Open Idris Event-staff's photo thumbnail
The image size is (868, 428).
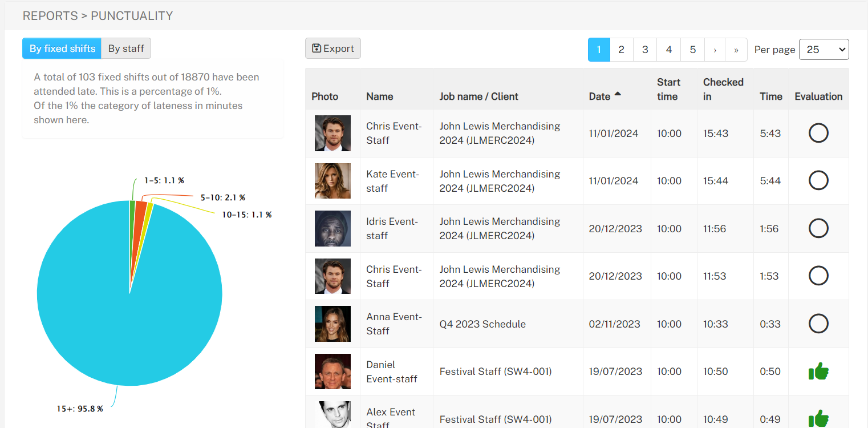tap(332, 229)
